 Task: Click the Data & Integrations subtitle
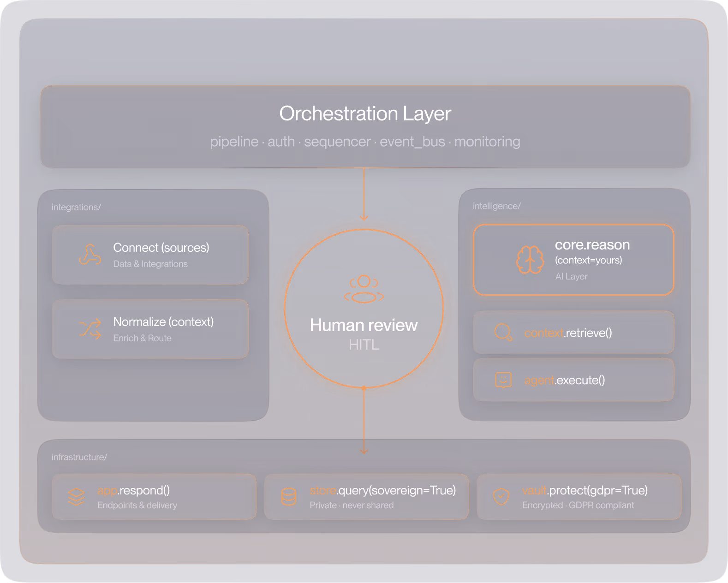150,264
